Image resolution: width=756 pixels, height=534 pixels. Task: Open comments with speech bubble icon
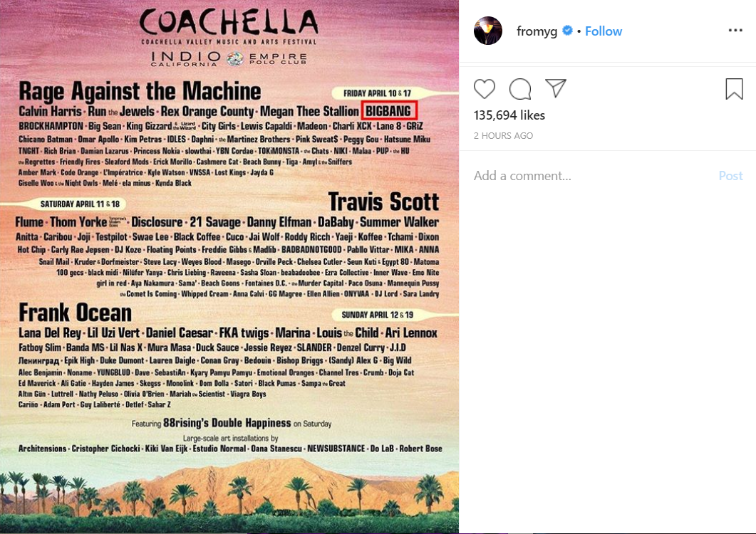pyautogui.click(x=520, y=89)
